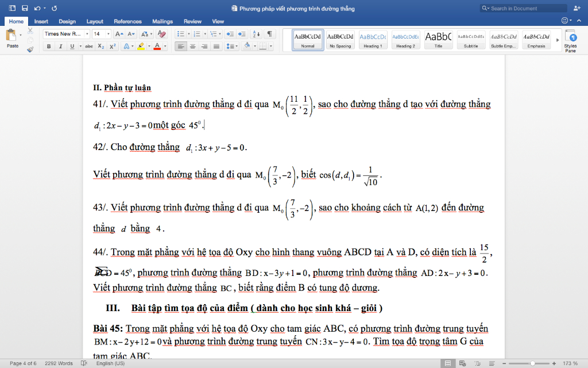Click the Cut scissors icon
The image size is (588, 368).
tap(30, 31)
